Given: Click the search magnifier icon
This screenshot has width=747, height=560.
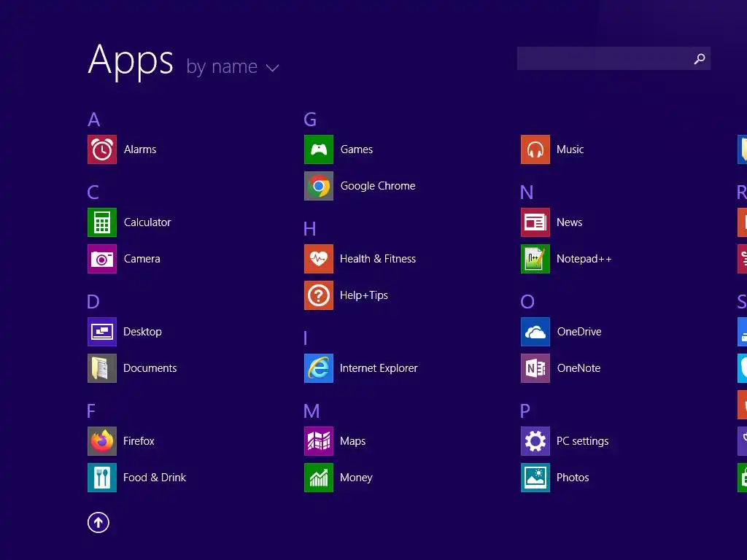Looking at the screenshot, I should click(x=700, y=58).
